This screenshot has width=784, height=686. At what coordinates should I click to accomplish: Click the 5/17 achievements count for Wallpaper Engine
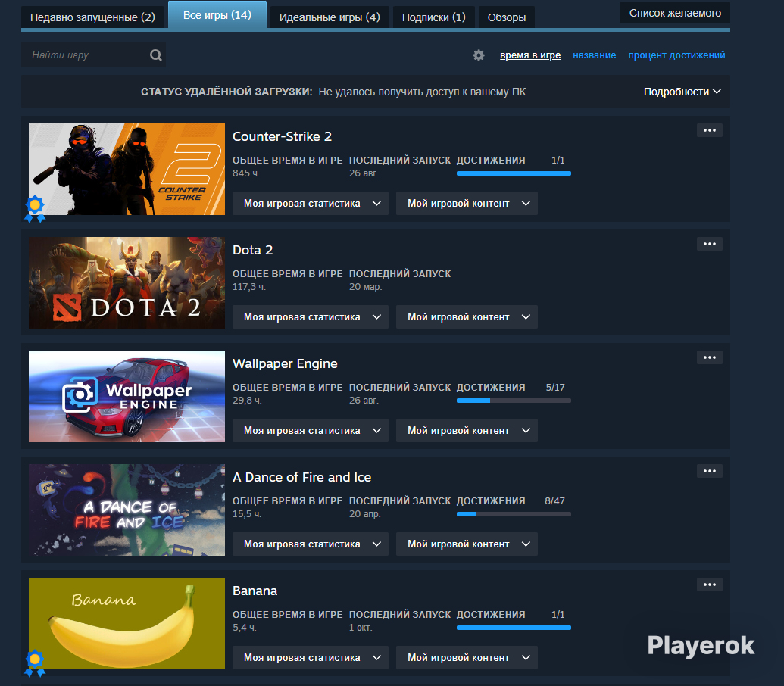click(555, 387)
